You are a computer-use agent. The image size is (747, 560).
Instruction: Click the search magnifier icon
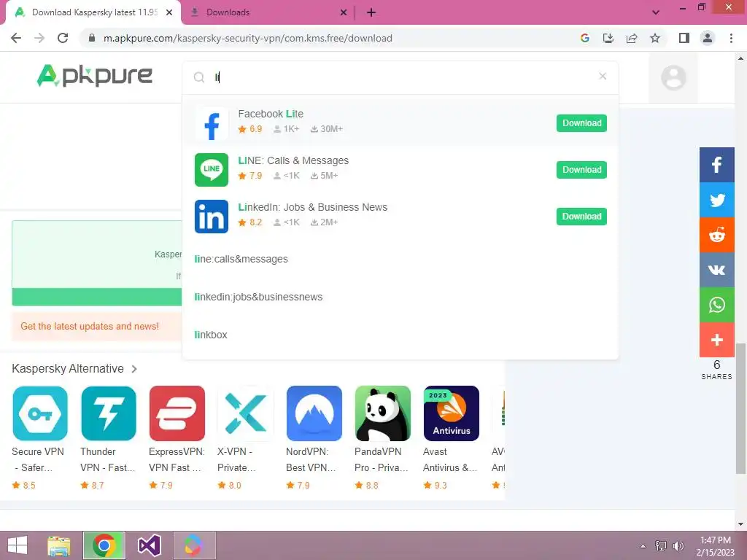pyautogui.click(x=199, y=77)
